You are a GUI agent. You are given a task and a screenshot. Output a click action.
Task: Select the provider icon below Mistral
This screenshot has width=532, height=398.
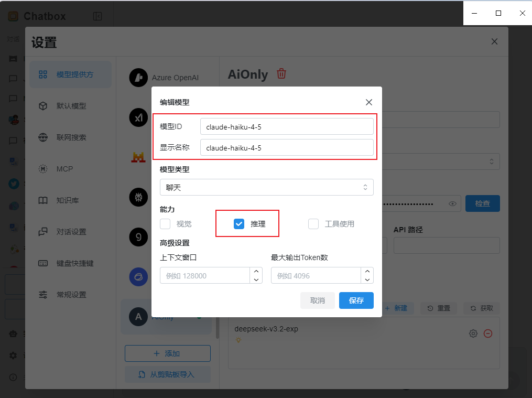point(138,197)
